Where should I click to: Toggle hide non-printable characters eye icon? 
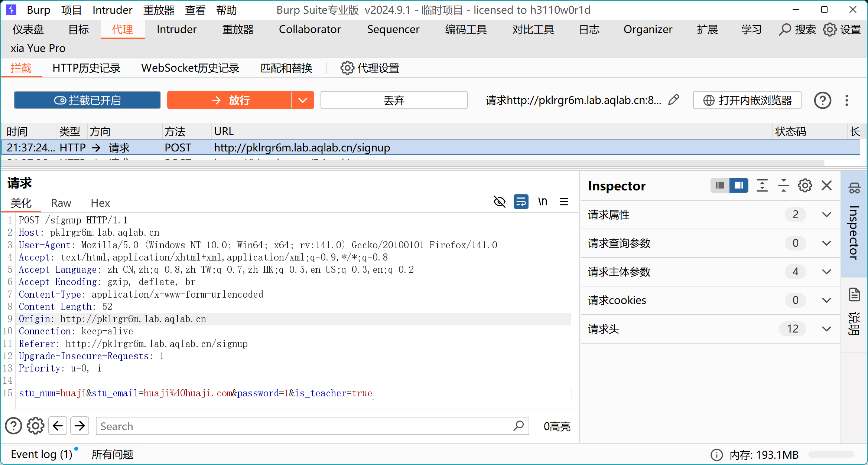click(499, 202)
